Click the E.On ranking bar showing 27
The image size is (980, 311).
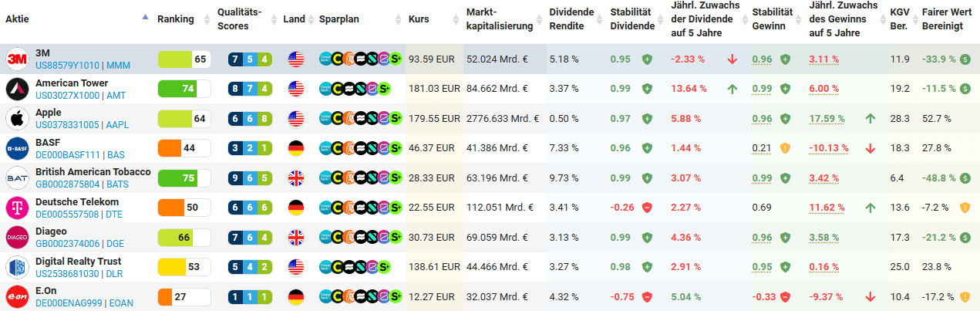click(x=184, y=297)
